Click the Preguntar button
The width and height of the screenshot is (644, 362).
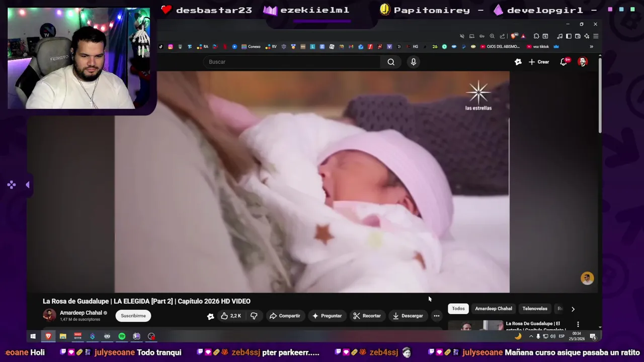(x=327, y=316)
